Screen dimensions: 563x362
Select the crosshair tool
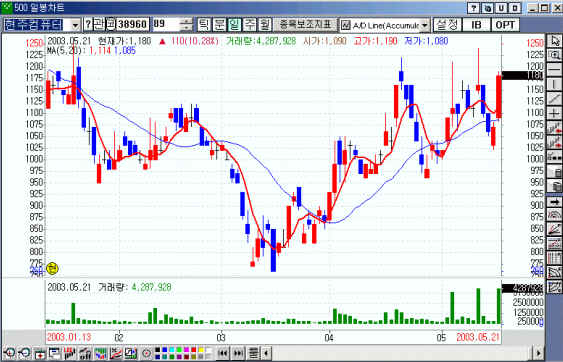point(554,113)
